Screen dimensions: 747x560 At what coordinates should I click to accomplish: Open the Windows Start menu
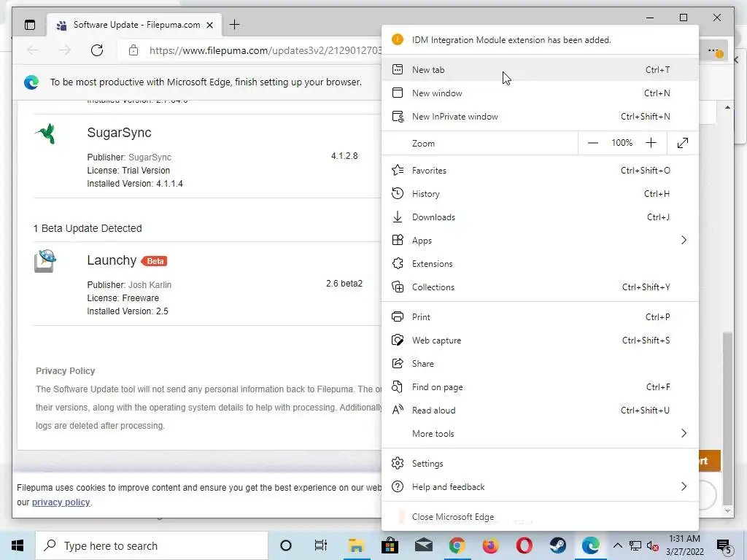point(18,545)
